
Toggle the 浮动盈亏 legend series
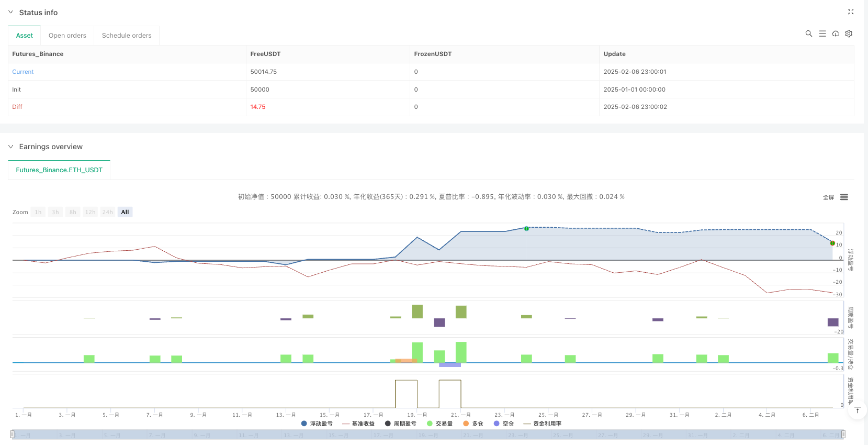317,424
